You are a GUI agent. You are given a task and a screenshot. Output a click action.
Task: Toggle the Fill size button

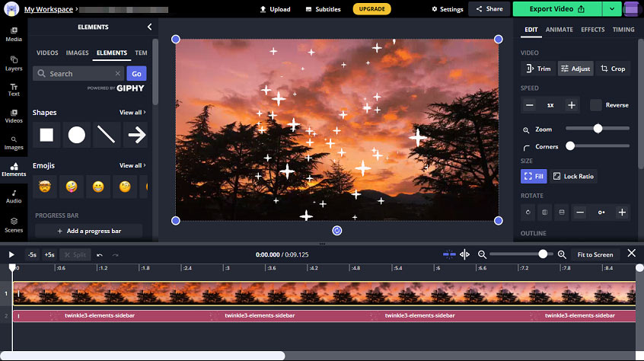(534, 176)
